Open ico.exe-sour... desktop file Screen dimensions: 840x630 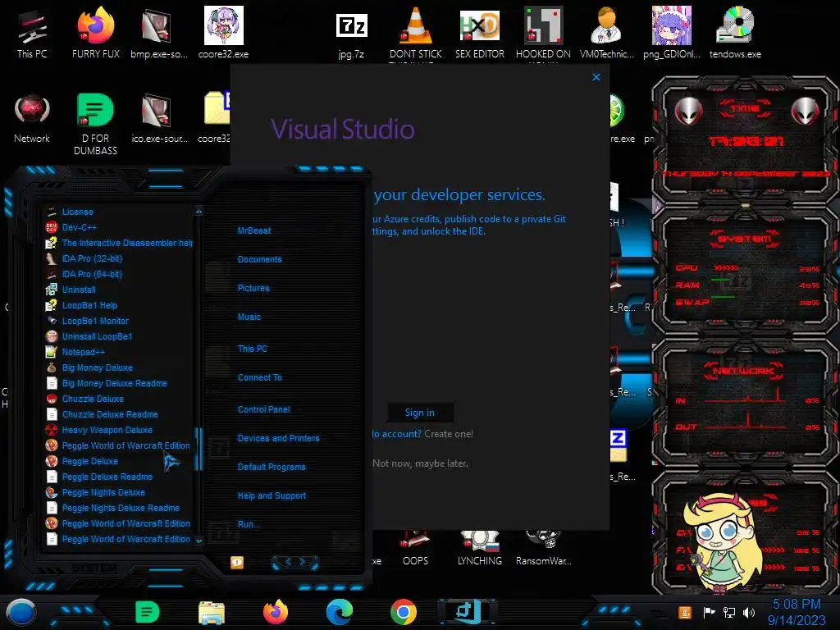(x=159, y=118)
